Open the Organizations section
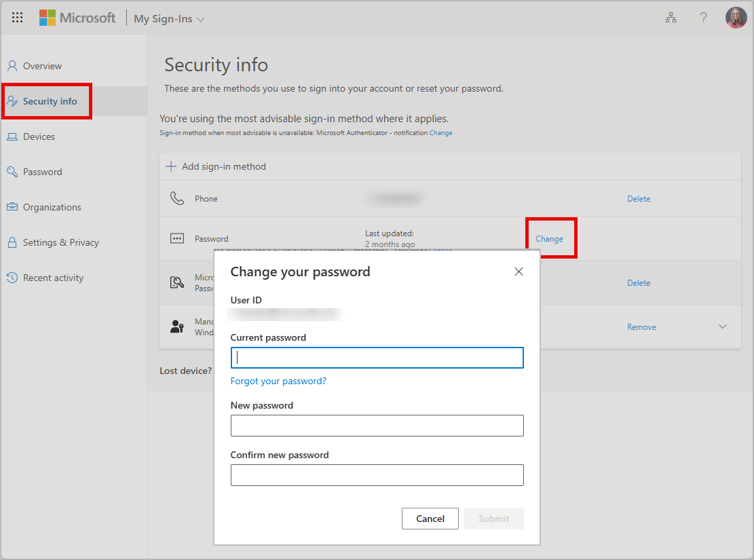 (x=52, y=207)
